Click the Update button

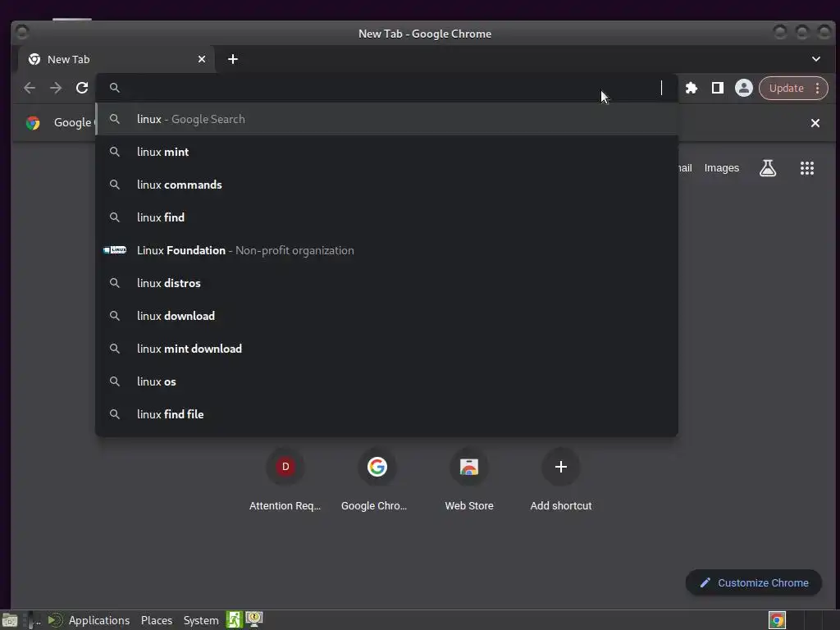click(x=786, y=89)
